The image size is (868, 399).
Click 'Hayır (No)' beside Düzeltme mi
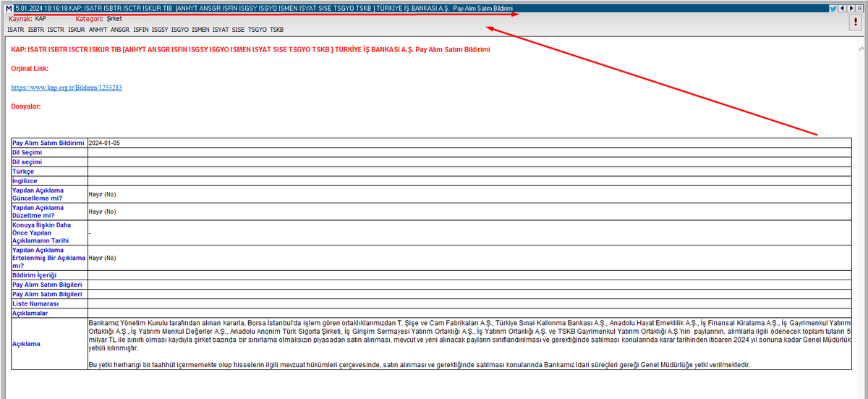point(102,212)
